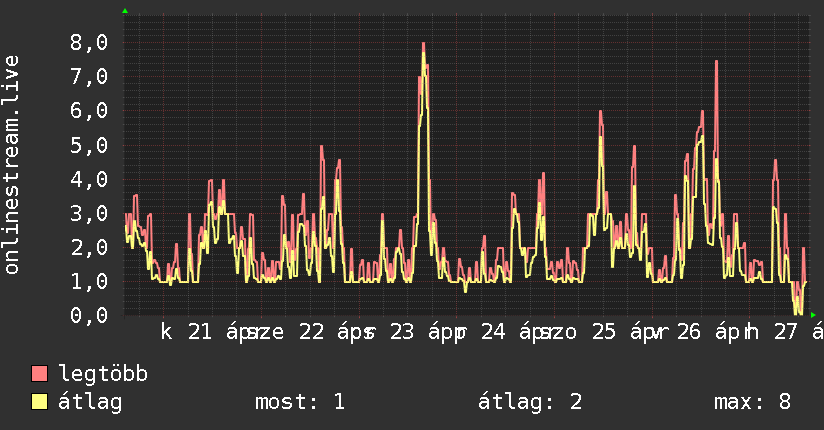Click the 3,0 y-axis label
This screenshot has width=824, height=430.
(x=89, y=214)
